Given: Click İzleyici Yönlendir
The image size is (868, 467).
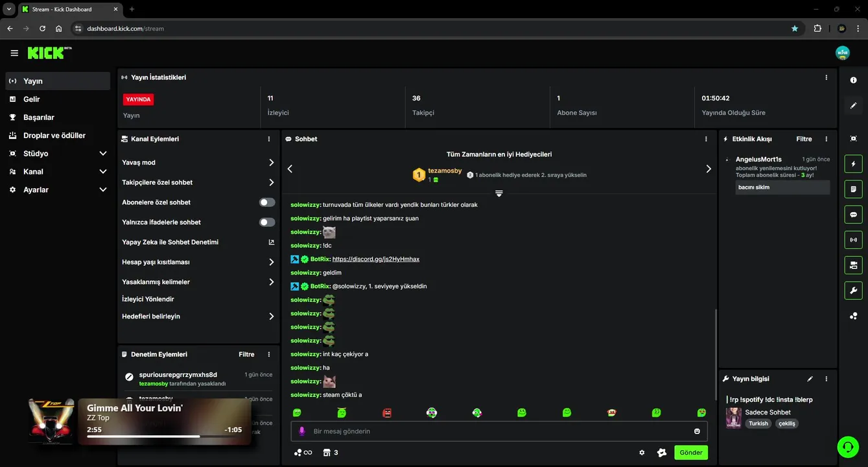Looking at the screenshot, I should (148, 299).
